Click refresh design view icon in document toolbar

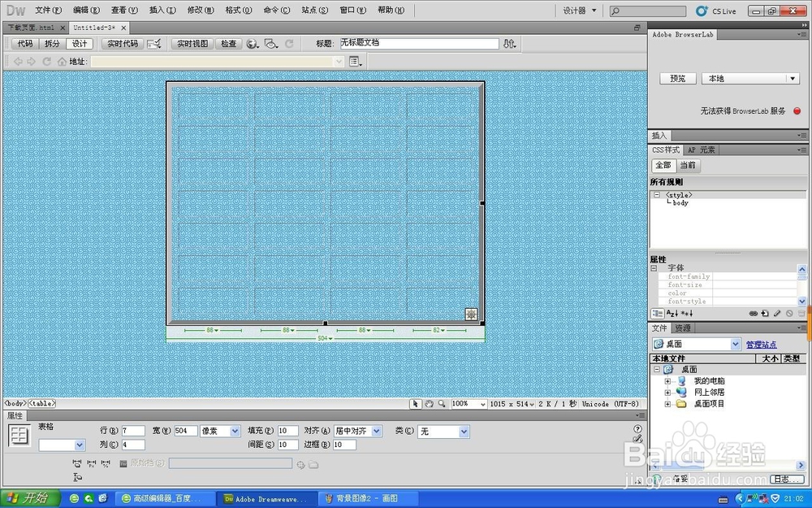(290, 44)
